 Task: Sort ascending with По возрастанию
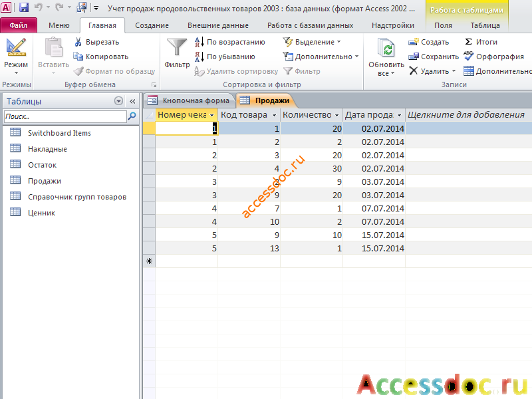click(230, 42)
